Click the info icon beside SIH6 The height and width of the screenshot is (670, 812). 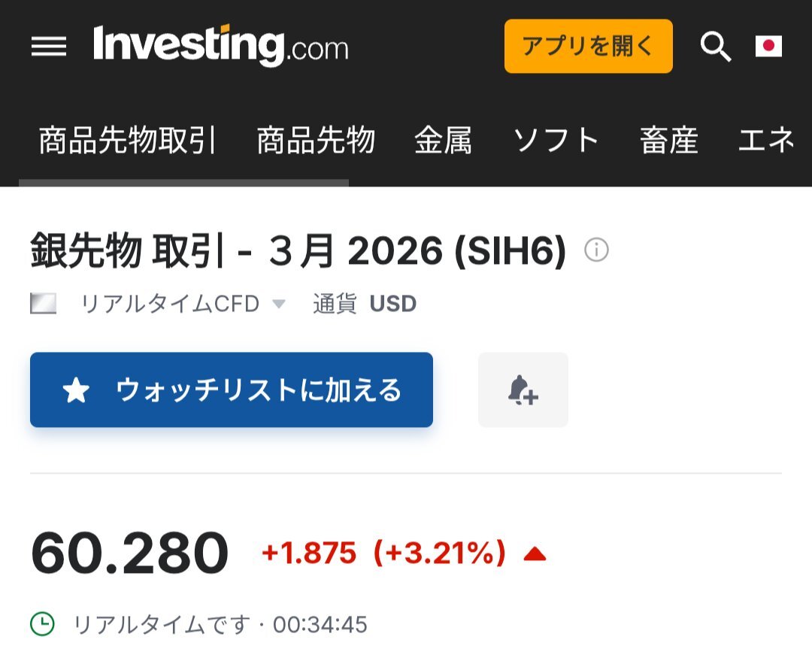(596, 250)
